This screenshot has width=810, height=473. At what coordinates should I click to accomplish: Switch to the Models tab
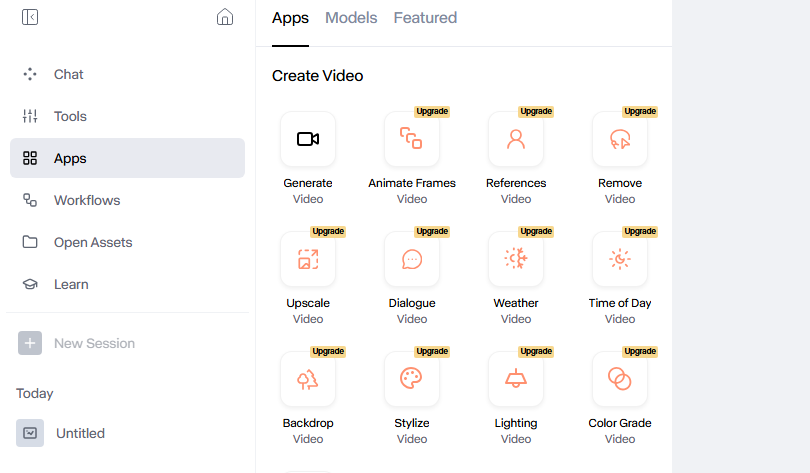tap(351, 18)
